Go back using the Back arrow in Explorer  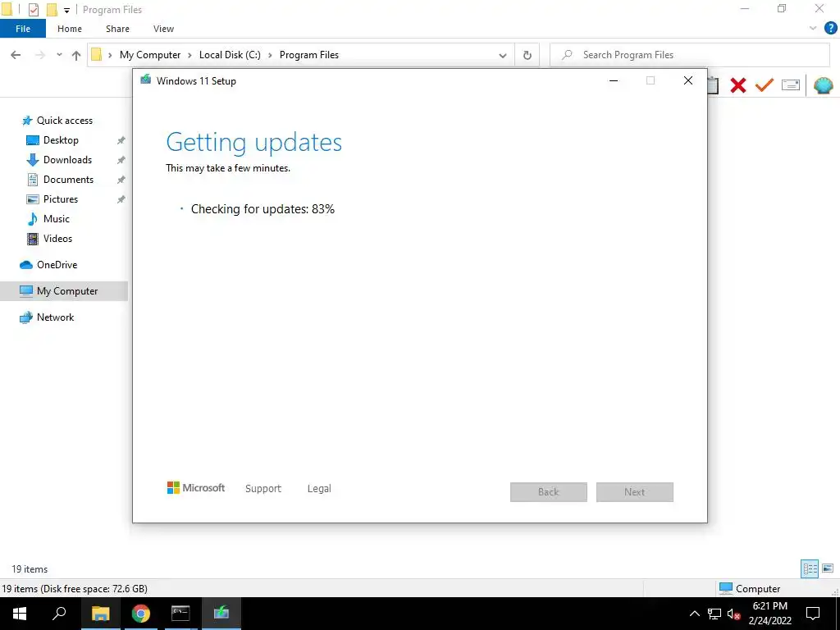[x=16, y=55]
